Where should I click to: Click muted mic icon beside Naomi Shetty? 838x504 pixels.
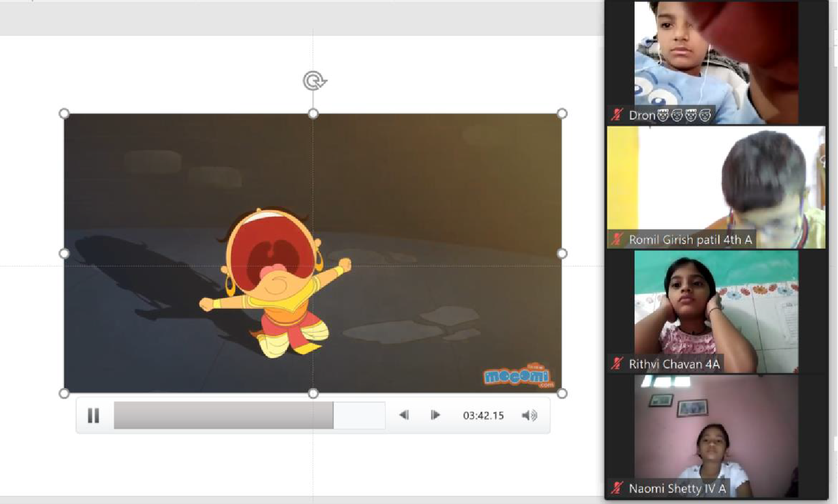point(617,488)
